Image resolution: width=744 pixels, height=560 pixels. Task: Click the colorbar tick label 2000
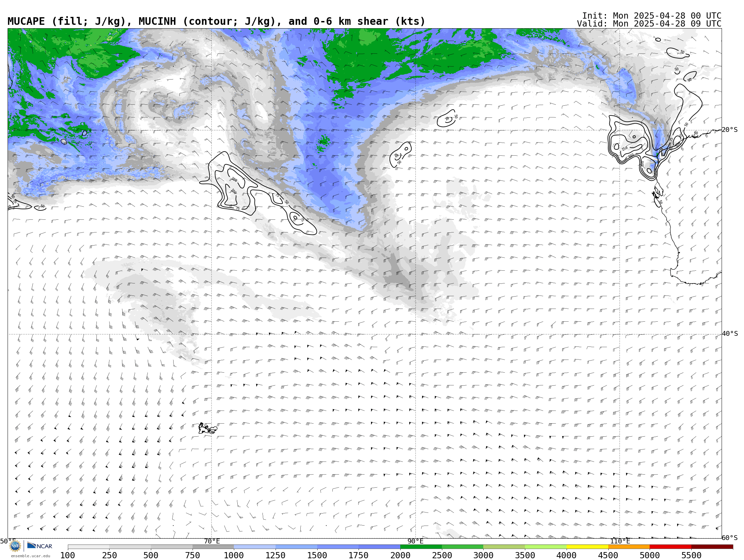pyautogui.click(x=400, y=555)
